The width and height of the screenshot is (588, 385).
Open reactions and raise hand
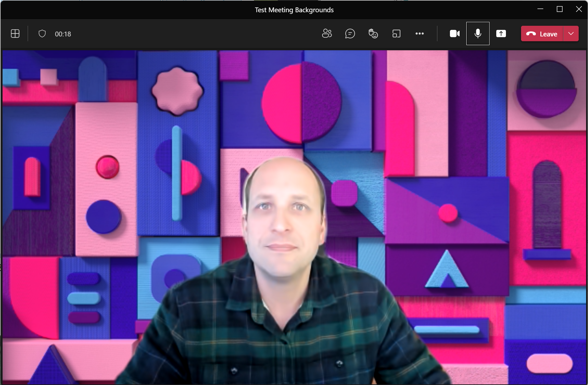coord(373,34)
